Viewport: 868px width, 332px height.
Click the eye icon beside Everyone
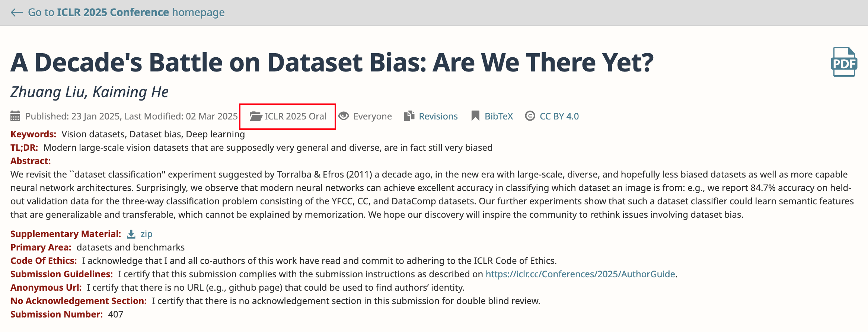pyautogui.click(x=344, y=116)
